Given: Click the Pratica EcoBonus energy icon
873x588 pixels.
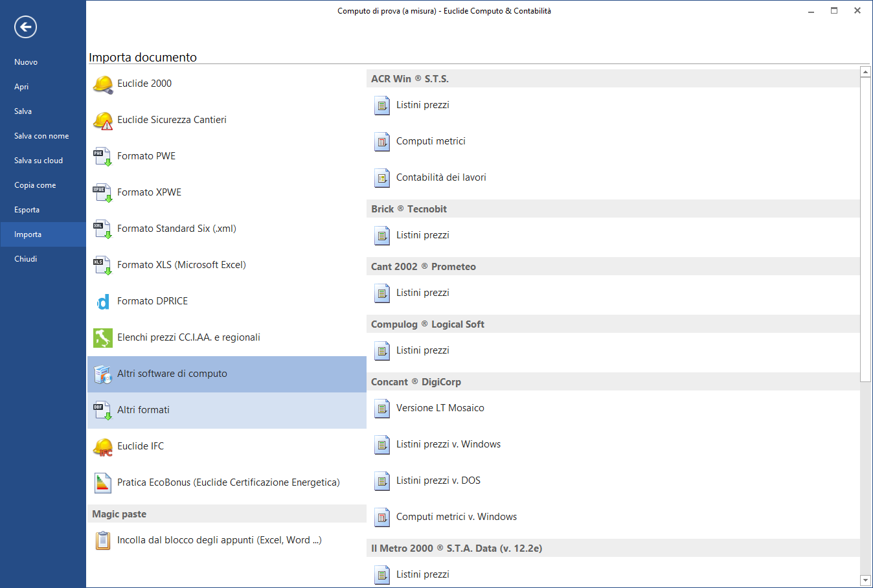Looking at the screenshot, I should [103, 483].
